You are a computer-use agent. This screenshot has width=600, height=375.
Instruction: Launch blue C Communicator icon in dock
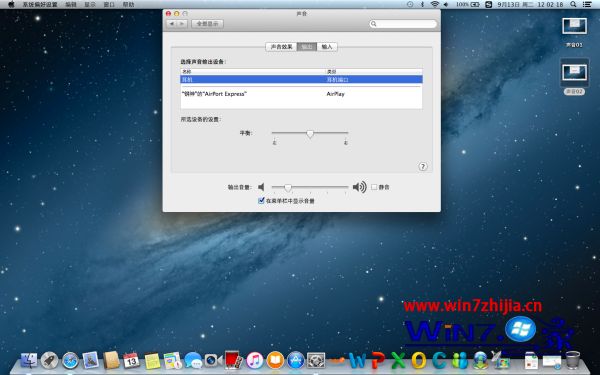point(439,360)
